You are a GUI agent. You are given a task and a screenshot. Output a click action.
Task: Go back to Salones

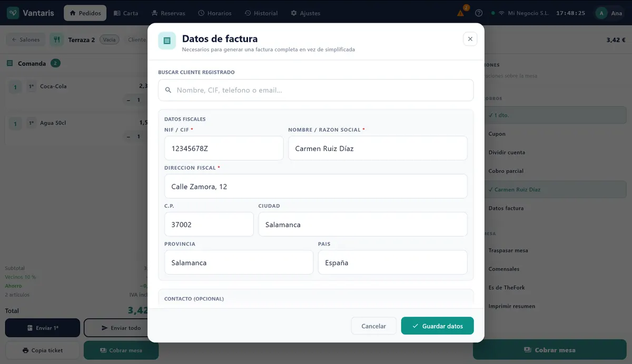pos(25,39)
